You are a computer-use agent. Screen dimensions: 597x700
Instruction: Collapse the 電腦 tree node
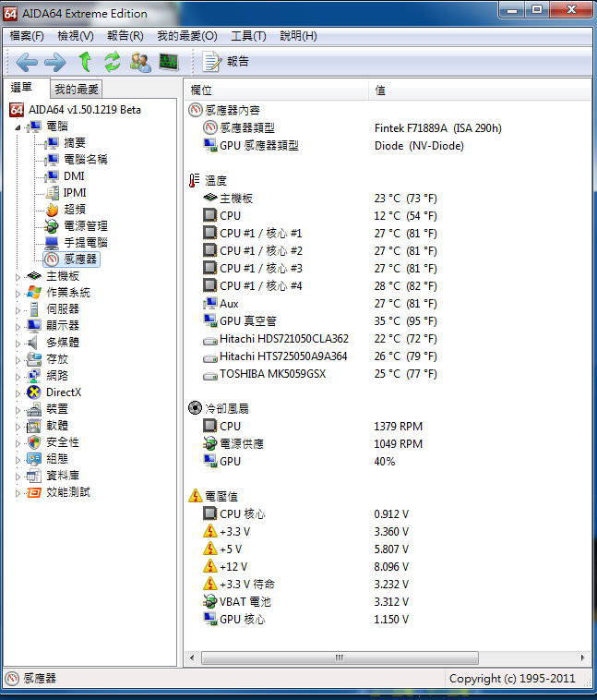[x=18, y=127]
